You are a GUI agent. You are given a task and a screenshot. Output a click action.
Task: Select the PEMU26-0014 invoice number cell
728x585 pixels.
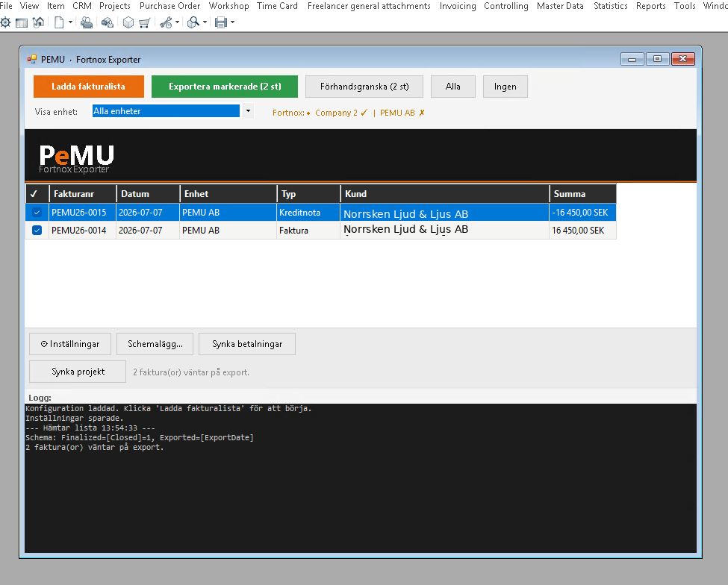tap(83, 230)
